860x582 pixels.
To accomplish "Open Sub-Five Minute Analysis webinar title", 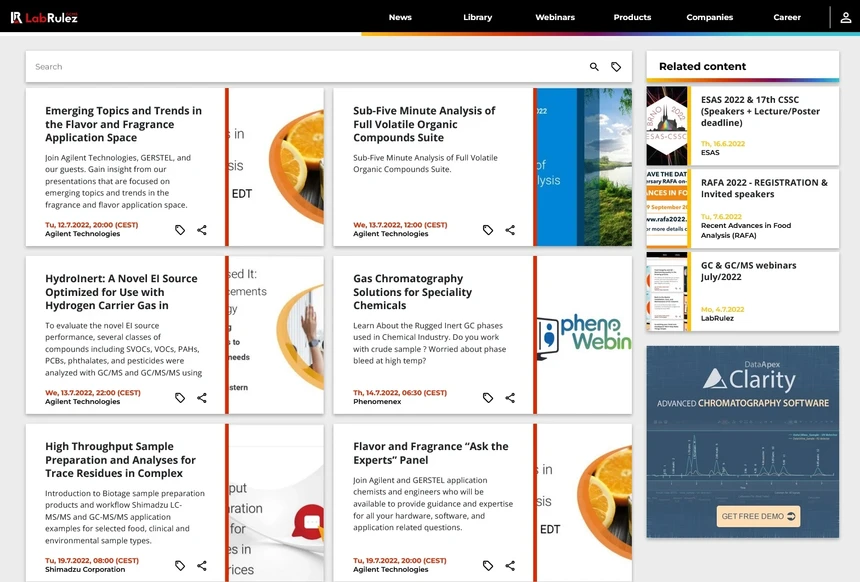I will (424, 124).
